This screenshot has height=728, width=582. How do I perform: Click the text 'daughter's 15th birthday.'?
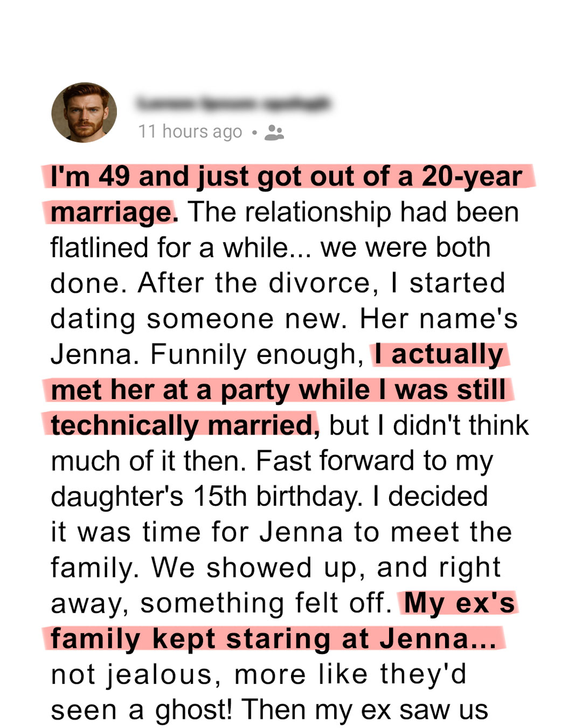pyautogui.click(x=206, y=497)
